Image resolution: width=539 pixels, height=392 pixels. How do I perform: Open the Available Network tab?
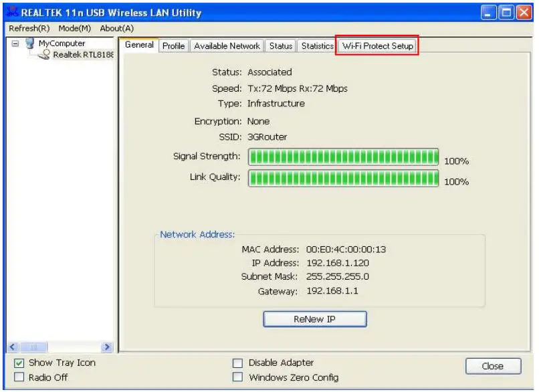tap(227, 45)
